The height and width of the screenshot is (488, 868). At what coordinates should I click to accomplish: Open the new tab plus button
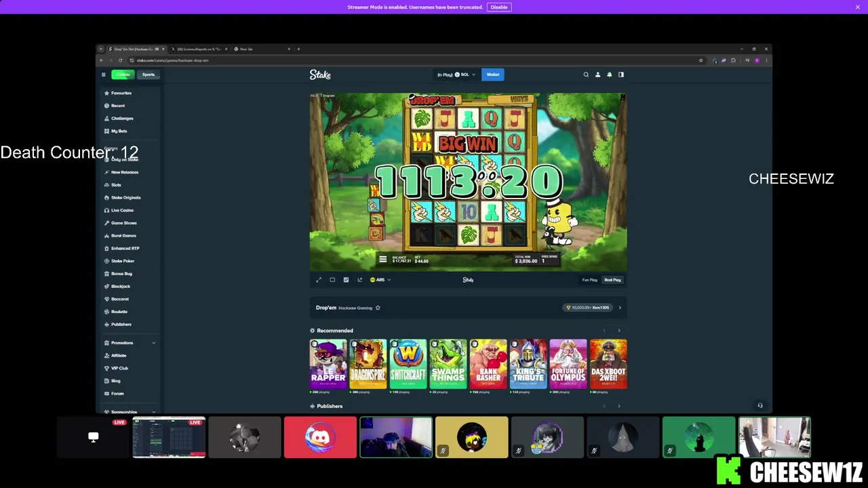(298, 49)
